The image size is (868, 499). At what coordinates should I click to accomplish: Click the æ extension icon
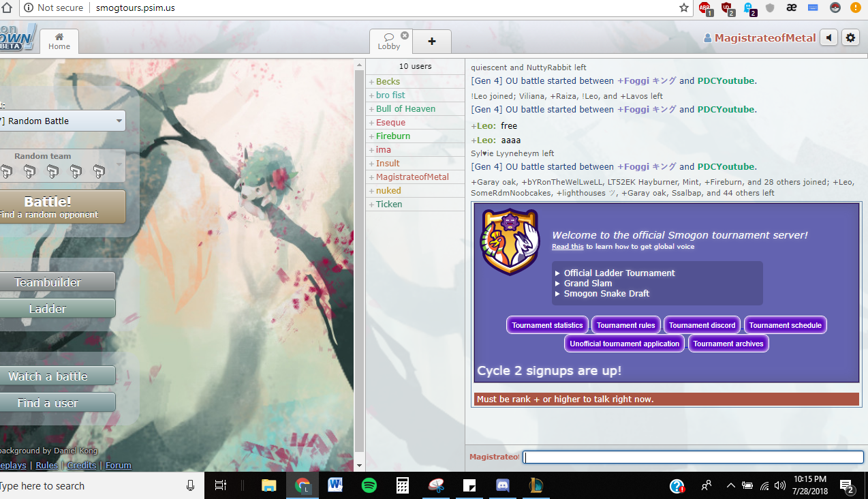pyautogui.click(x=792, y=7)
